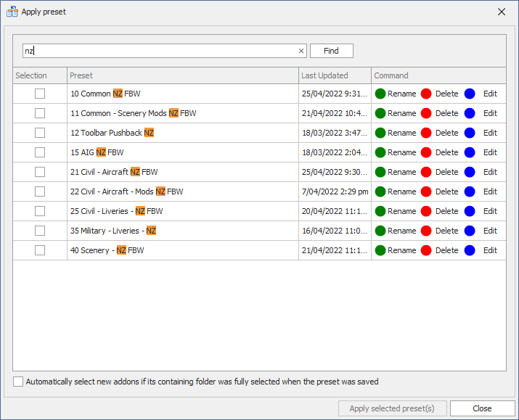This screenshot has height=420, width=519.
Task: Click green Rename icon for 11 Common - Scenery Mods
Action: point(380,113)
